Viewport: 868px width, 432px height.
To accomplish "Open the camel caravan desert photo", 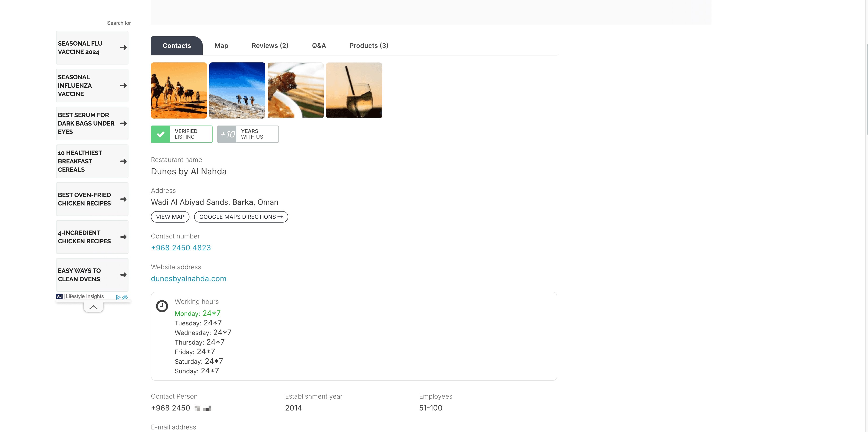I will (179, 90).
